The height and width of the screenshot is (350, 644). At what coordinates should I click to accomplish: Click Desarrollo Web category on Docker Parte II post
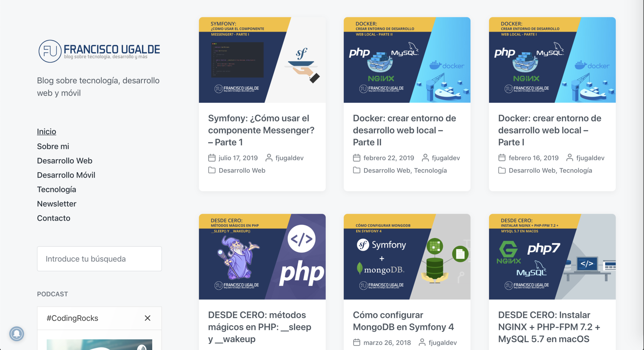[x=387, y=171]
